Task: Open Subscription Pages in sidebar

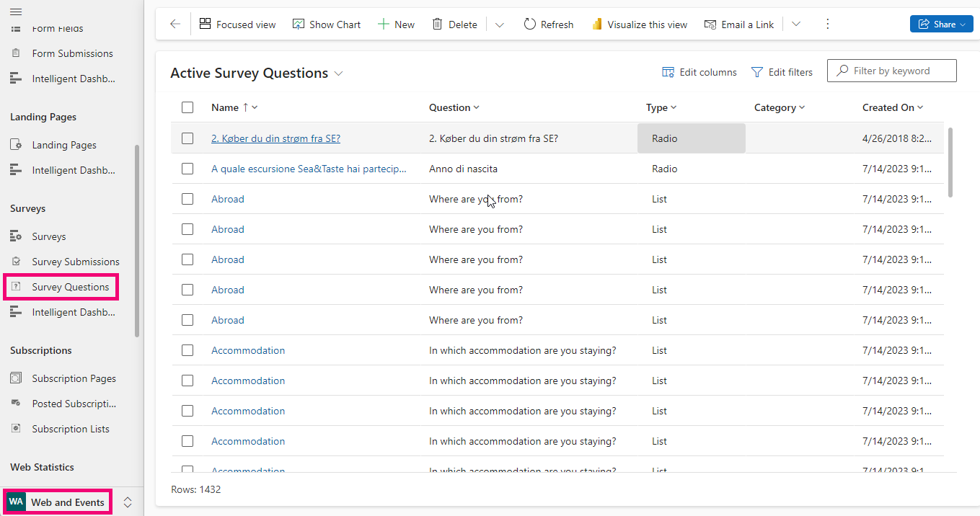Action: (x=74, y=378)
